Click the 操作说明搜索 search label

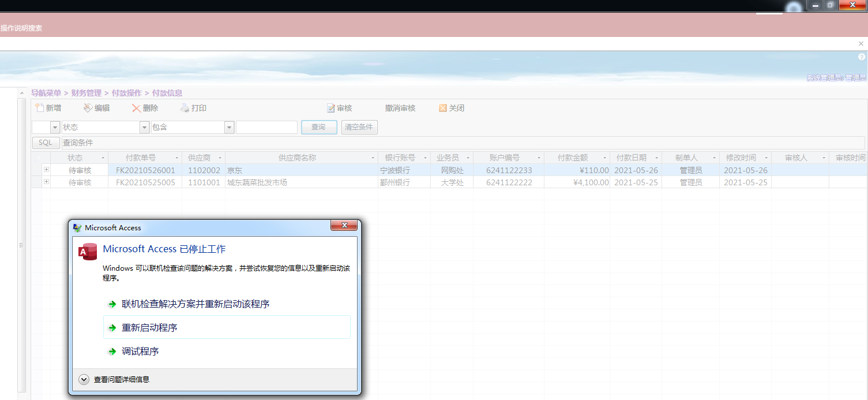[21, 28]
